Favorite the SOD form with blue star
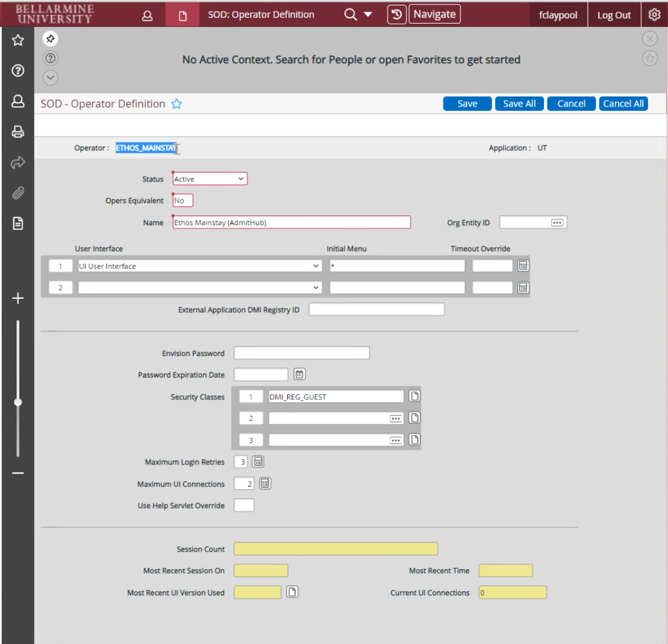Screen dimensions: 668x644 (177, 103)
